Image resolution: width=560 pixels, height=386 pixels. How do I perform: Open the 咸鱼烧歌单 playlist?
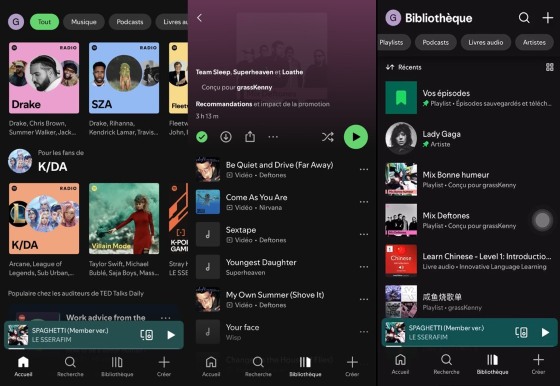[x=469, y=301]
